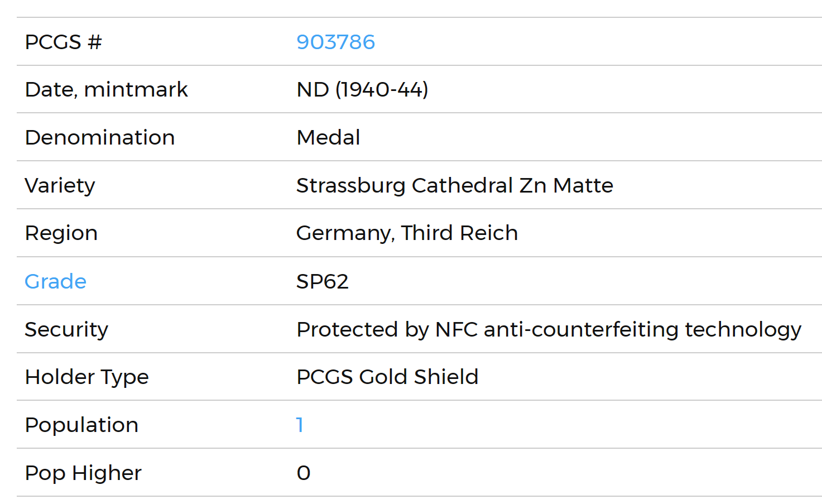Select the 'PCGS Gold Shield' value
This screenshot has height=504, width=822.
pos(387,377)
